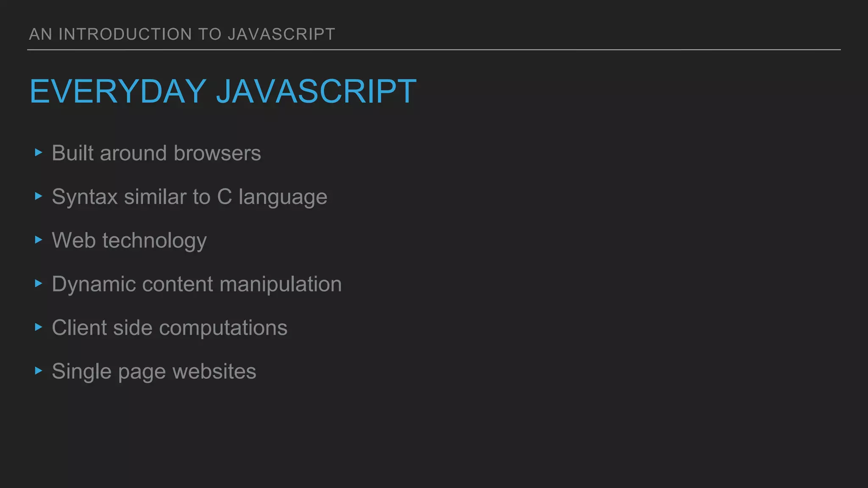
Task: Select the 'Client side computations' line
Action: [x=170, y=328]
